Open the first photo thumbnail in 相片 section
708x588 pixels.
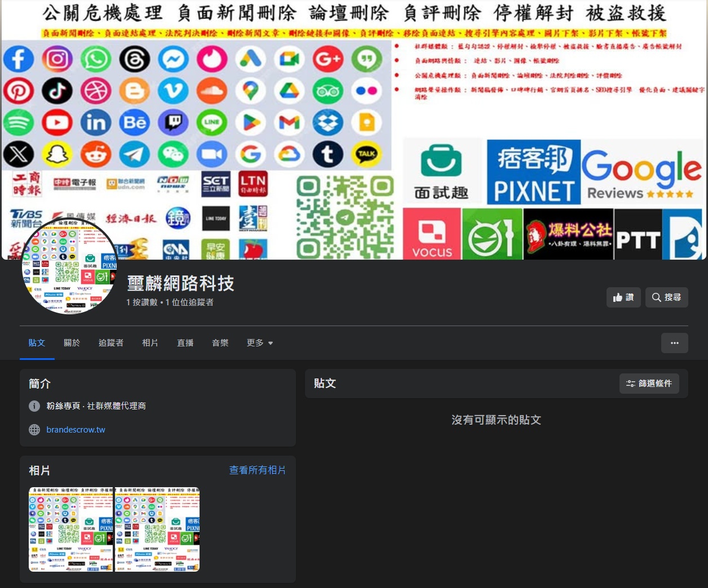[71, 529]
